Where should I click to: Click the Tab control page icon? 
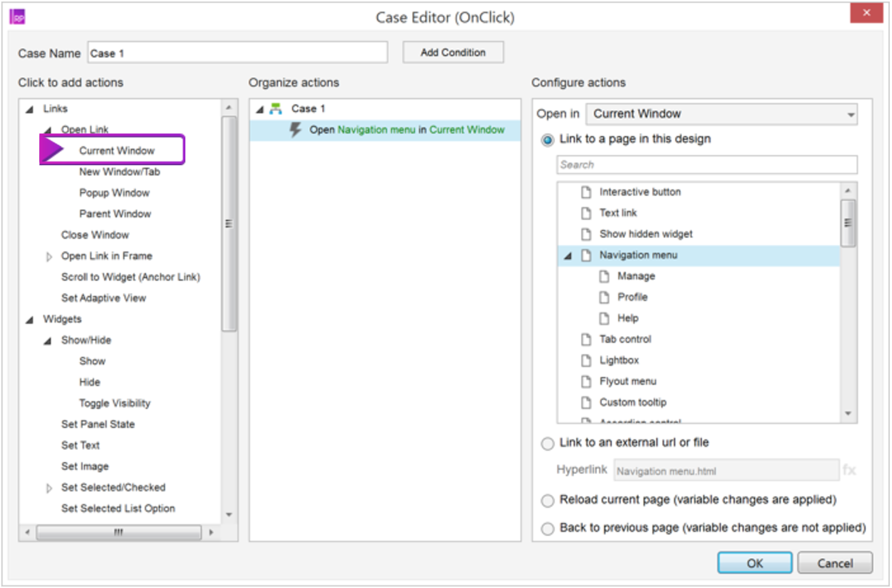[586, 339]
